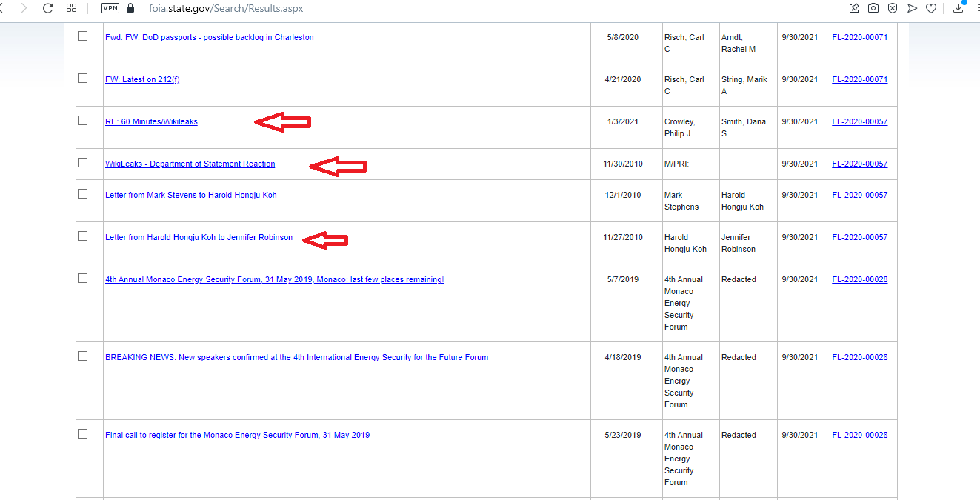Open the '4th Annual Monaco Energy Security Forum, 31 May 2019' link
The width and height of the screenshot is (980, 500).
(x=275, y=279)
